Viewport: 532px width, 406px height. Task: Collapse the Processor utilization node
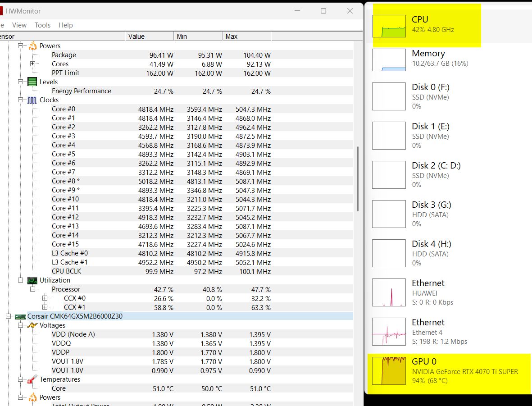[x=32, y=289]
